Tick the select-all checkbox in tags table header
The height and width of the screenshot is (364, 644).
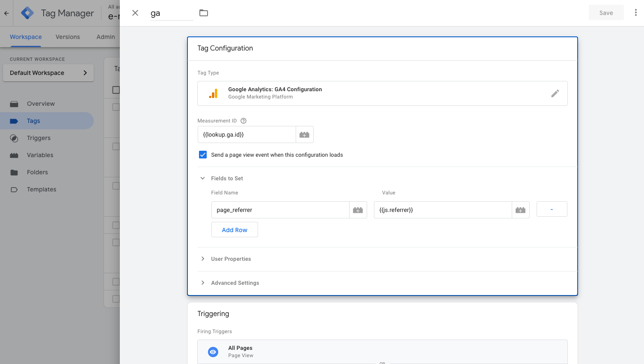116,90
